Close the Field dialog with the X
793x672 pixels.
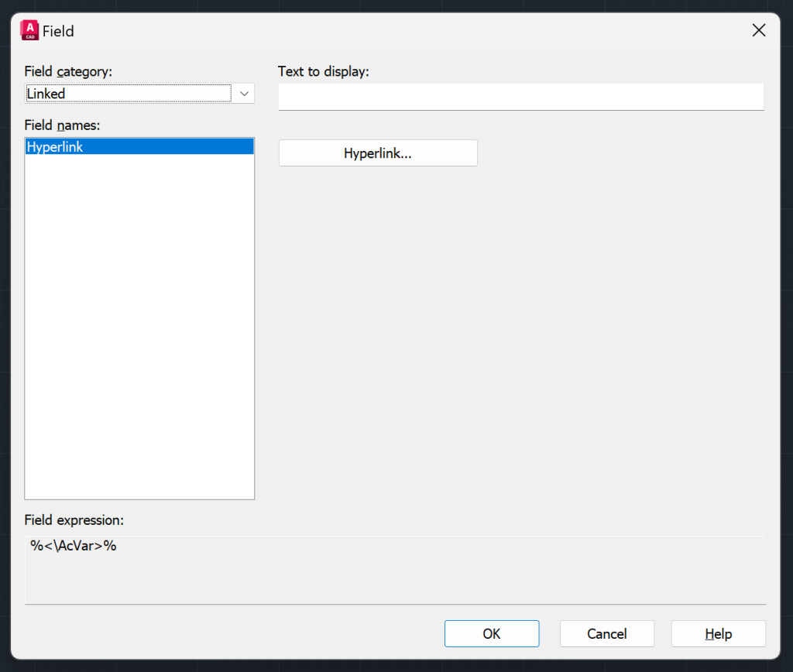pos(758,30)
